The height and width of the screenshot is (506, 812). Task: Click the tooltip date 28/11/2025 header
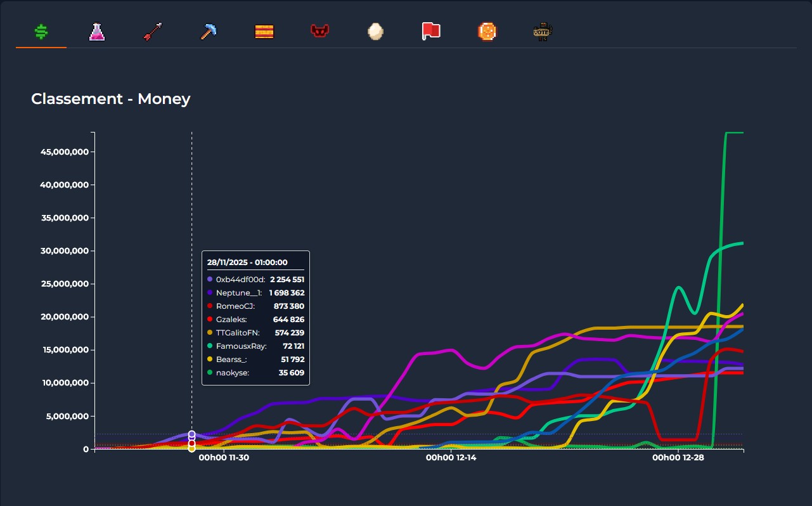click(247, 262)
